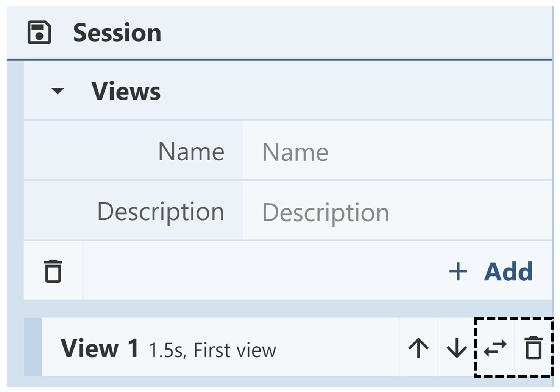The width and height of the screenshot is (560, 392).
Task: Click the "1.5s, First view" subtitle text
Action: (212, 350)
